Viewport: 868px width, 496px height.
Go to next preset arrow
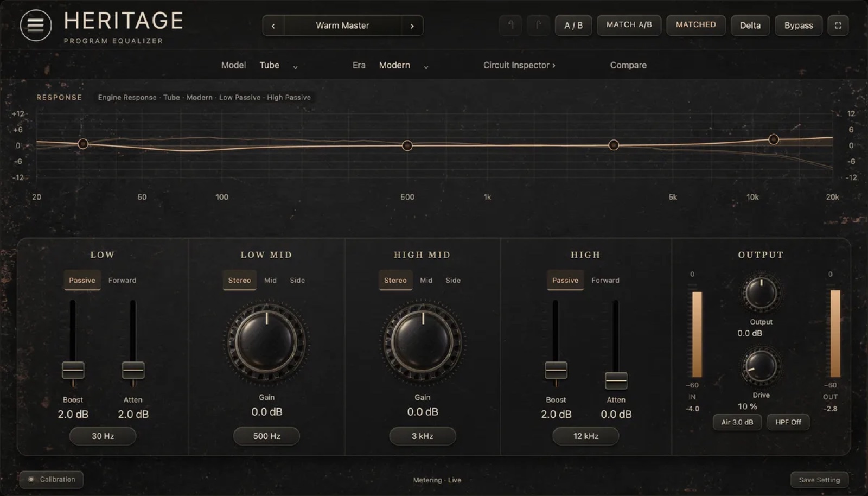(412, 26)
